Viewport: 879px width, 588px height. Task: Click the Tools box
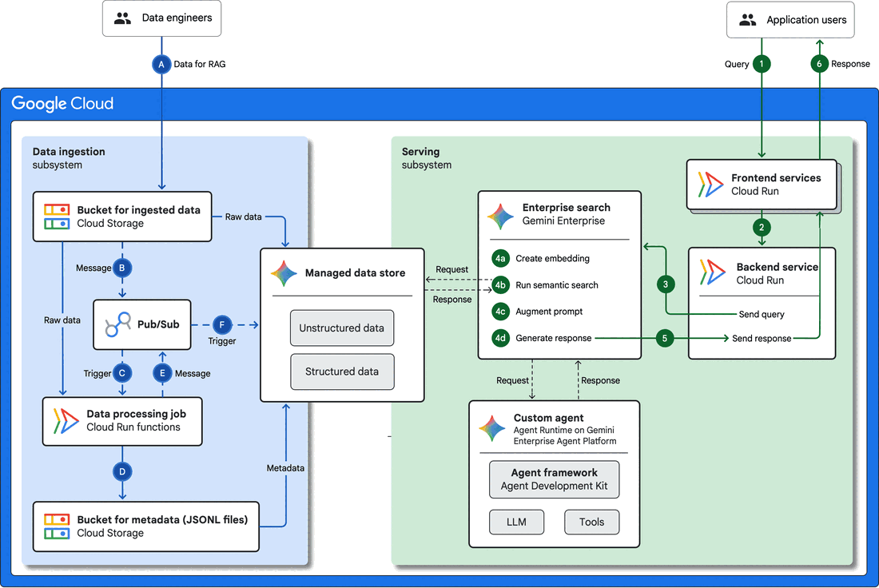(591, 522)
